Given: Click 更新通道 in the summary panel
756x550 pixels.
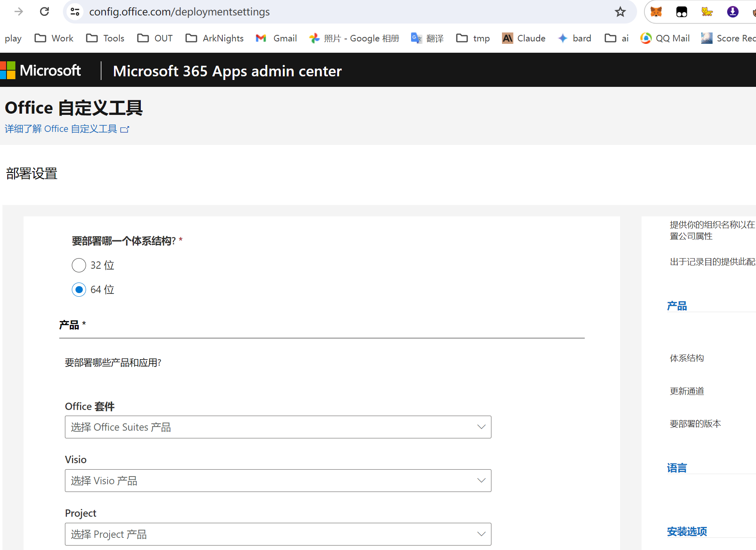Looking at the screenshot, I should click(687, 391).
